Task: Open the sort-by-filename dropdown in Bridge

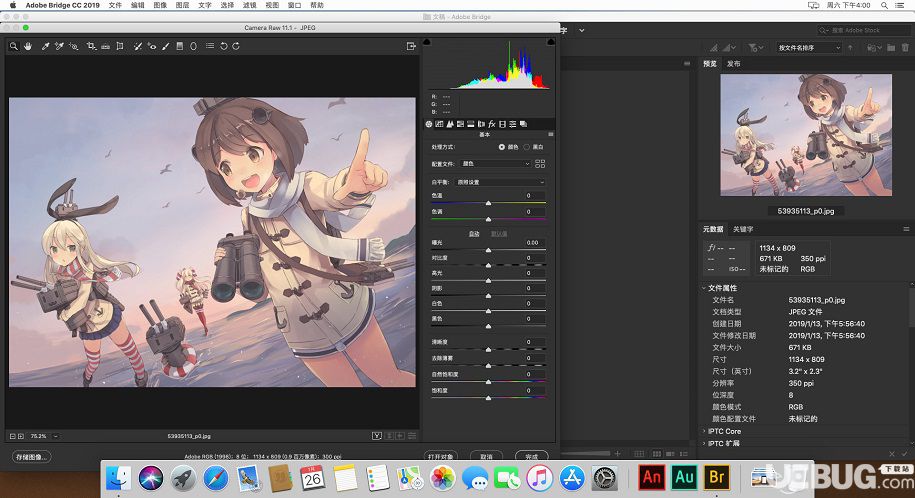Action: tap(809, 48)
